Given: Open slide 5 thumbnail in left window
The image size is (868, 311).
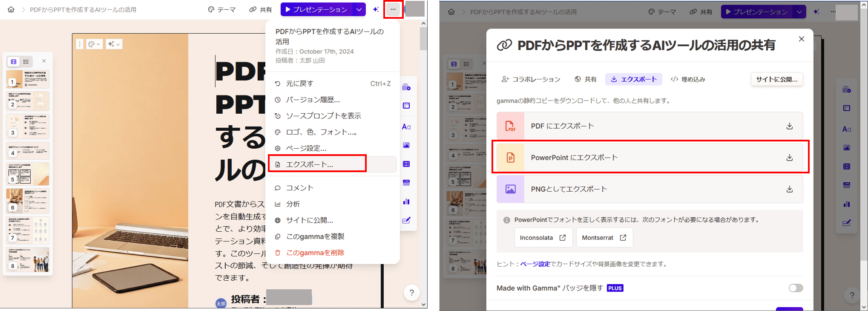Looking at the screenshot, I should coord(28,174).
